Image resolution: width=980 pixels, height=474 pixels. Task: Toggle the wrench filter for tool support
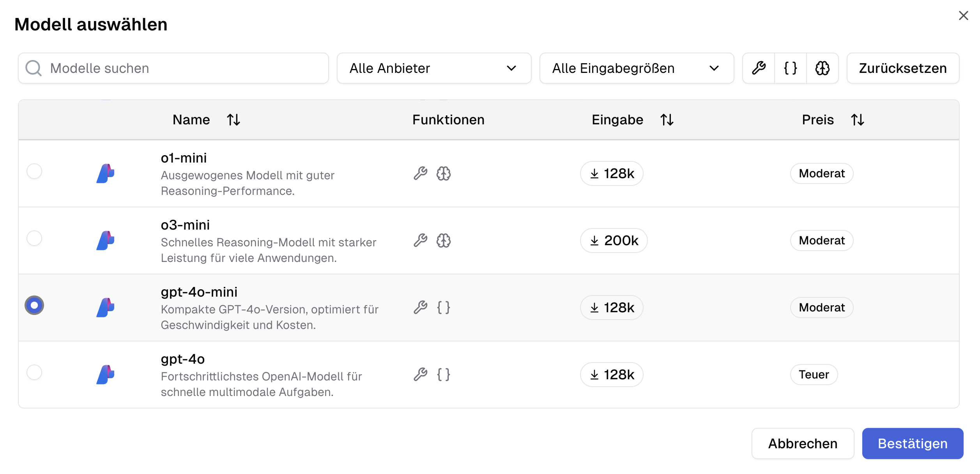759,68
